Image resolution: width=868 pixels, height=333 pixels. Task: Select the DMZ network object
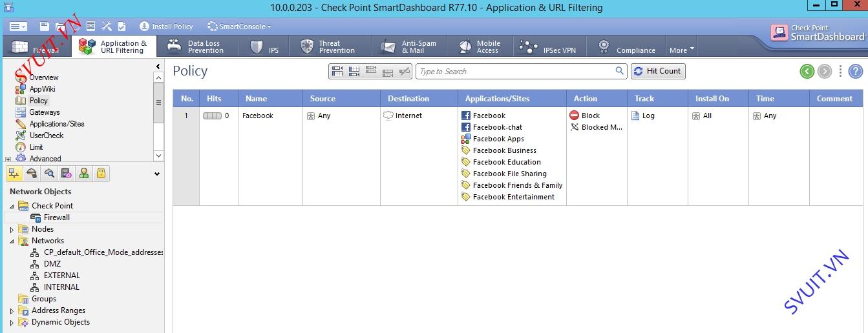pos(45,264)
